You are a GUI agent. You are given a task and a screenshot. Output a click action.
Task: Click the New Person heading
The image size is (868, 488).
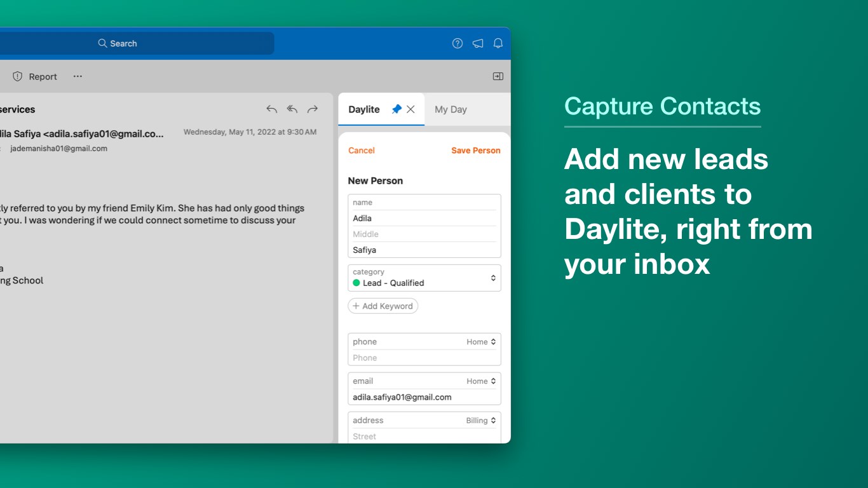tap(376, 181)
